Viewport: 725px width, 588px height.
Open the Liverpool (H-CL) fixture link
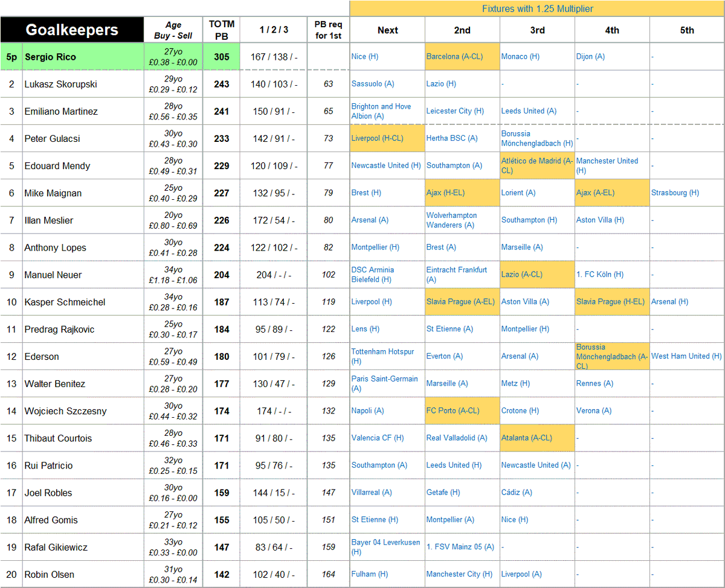pyautogui.click(x=378, y=138)
